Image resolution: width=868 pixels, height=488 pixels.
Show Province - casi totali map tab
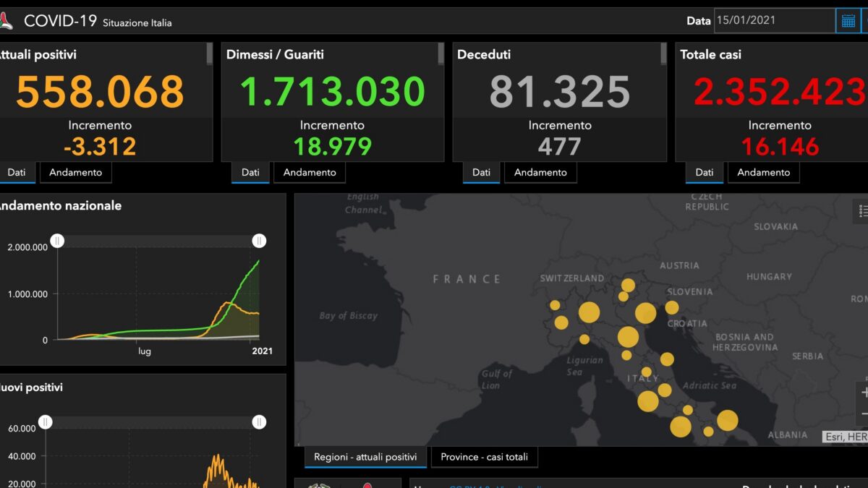coord(485,457)
